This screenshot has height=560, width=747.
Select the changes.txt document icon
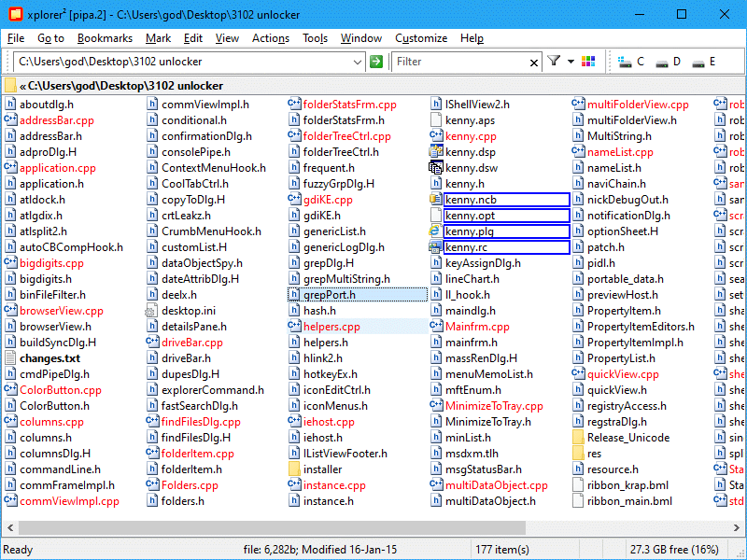pos(10,358)
